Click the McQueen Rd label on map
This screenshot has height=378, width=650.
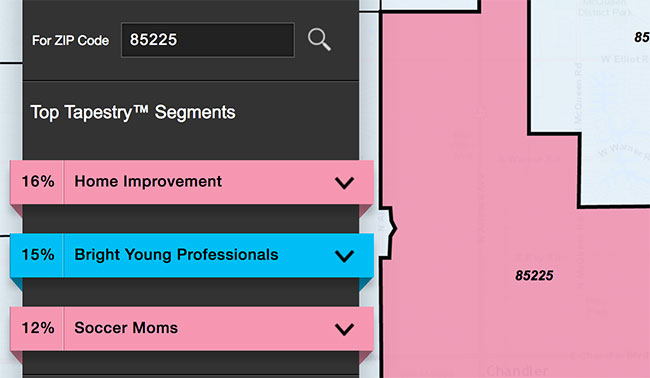point(578,94)
